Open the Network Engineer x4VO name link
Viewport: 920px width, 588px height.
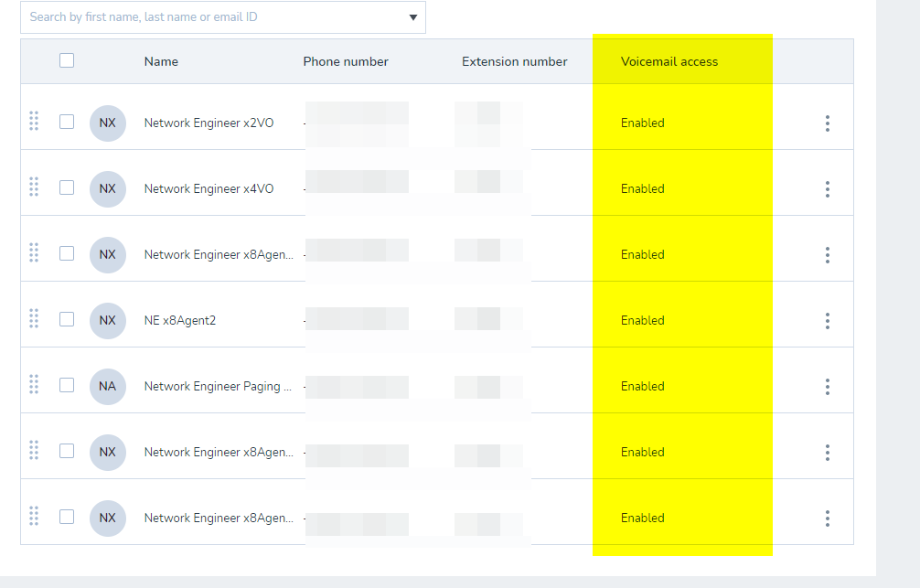click(209, 189)
